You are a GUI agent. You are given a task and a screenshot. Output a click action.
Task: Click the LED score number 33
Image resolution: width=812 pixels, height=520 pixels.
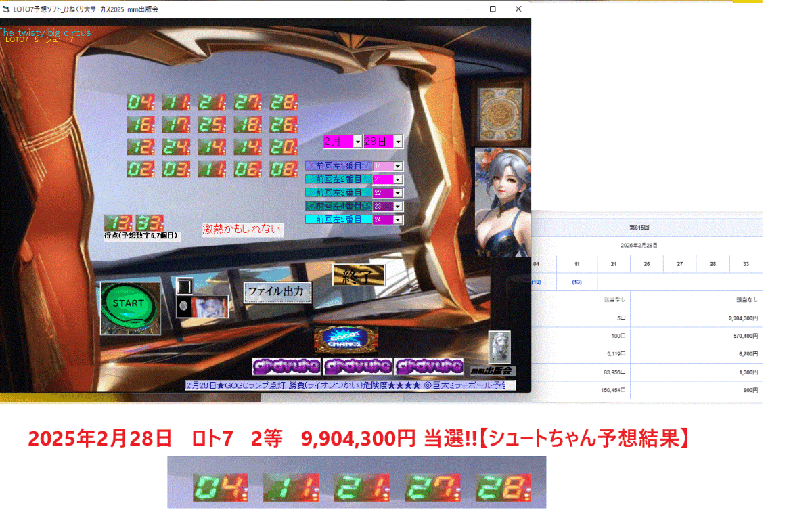150,223
